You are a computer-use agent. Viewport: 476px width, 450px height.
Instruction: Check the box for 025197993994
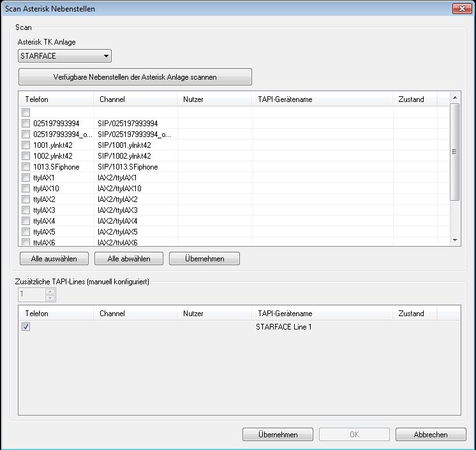click(26, 123)
